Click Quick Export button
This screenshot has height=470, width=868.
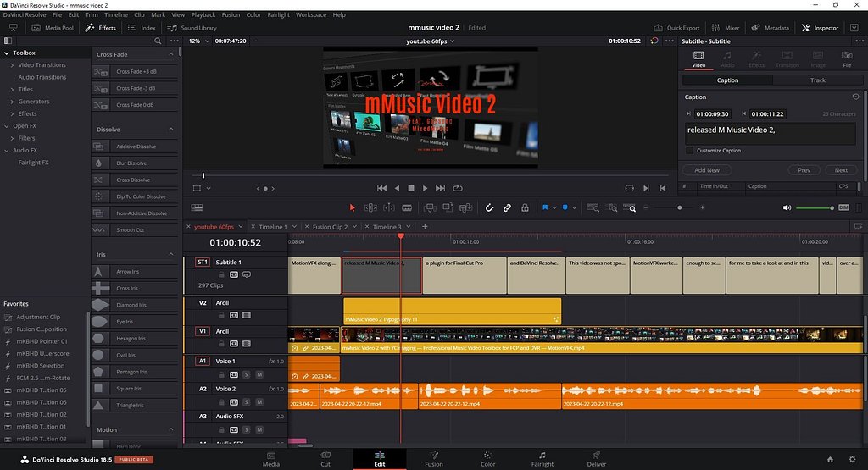[x=676, y=28]
